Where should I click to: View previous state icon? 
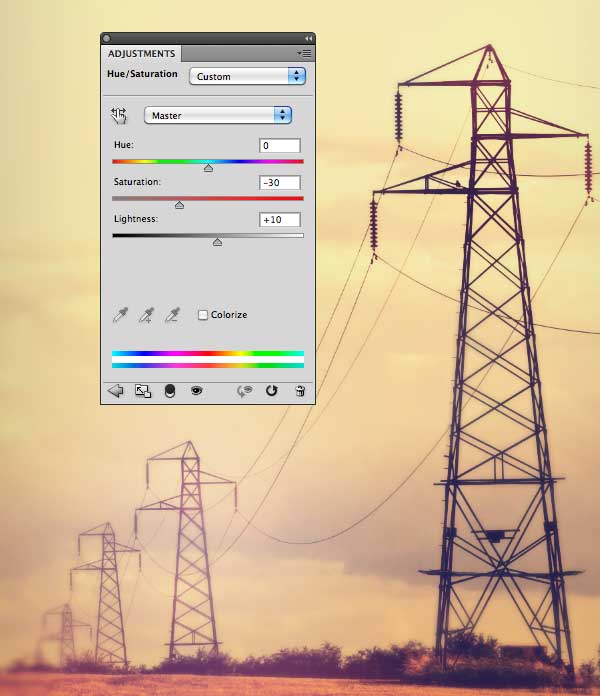coord(245,391)
